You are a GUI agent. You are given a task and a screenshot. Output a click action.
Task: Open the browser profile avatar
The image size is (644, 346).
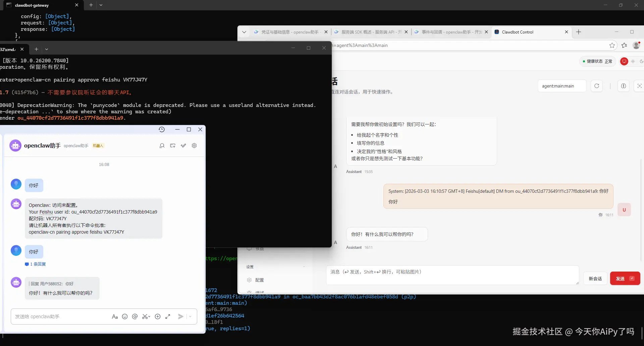636,45
